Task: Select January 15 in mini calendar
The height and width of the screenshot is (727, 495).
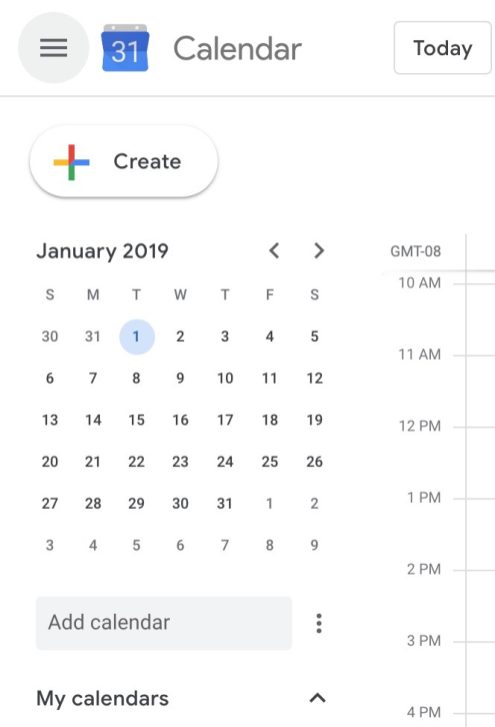Action: click(136, 420)
